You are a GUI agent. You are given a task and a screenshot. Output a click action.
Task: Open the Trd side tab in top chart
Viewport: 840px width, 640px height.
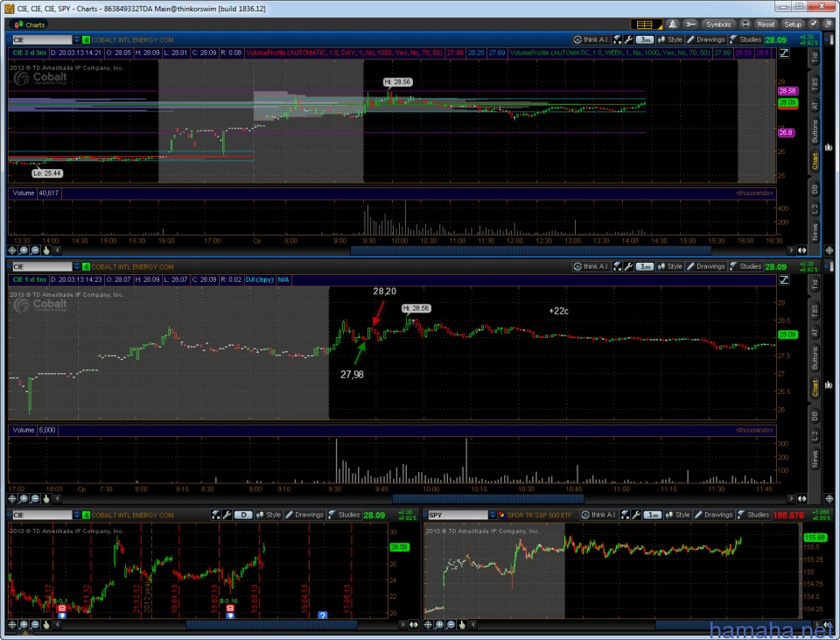[x=815, y=58]
